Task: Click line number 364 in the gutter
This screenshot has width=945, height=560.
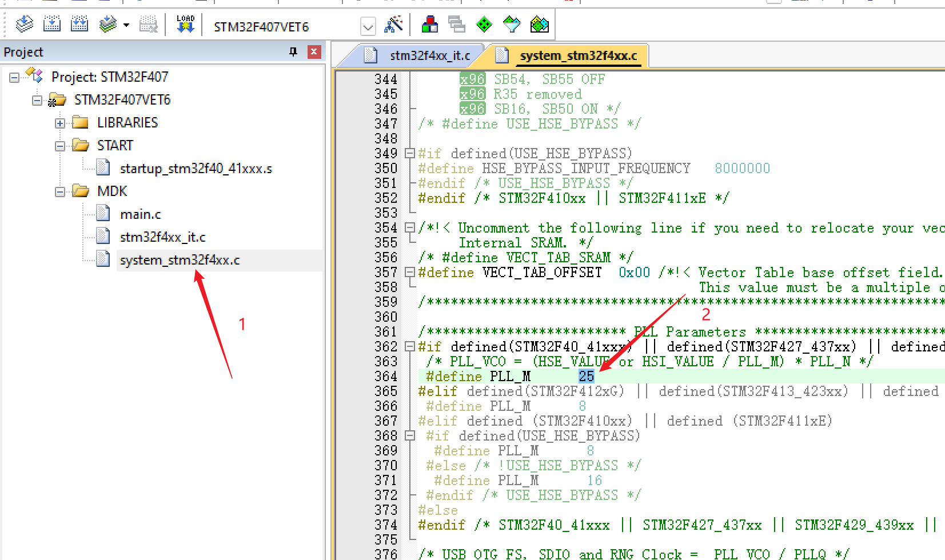Action: click(386, 376)
